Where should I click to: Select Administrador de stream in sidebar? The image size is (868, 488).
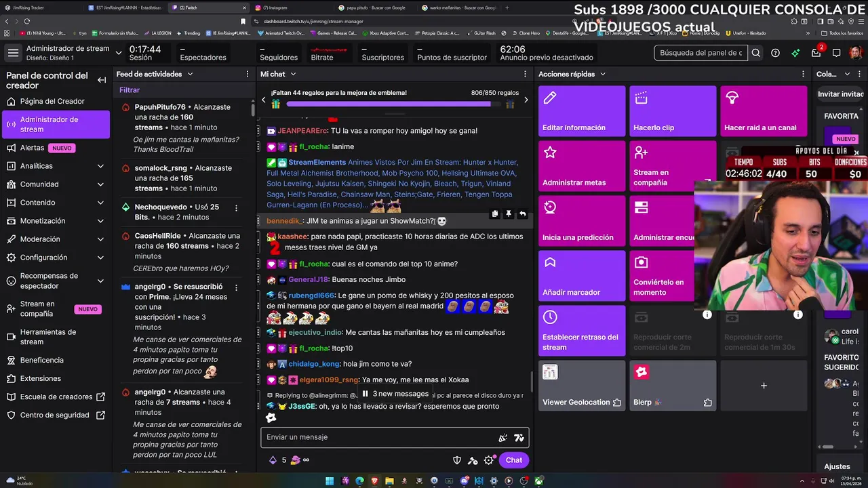[55, 125]
